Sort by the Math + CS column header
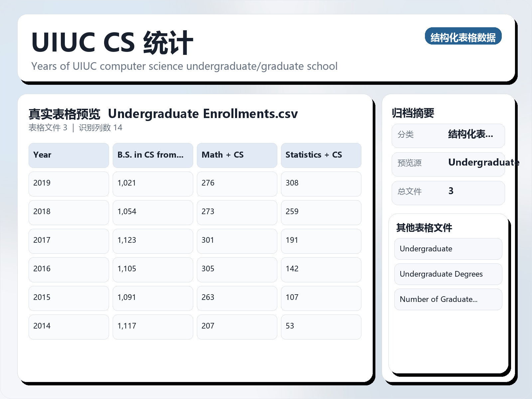The image size is (532, 399). [237, 155]
